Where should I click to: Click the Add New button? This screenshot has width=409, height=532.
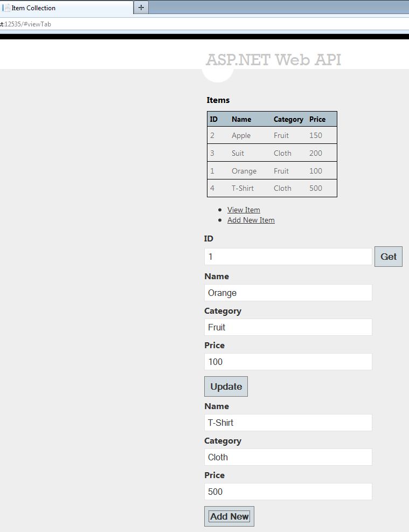click(x=229, y=516)
